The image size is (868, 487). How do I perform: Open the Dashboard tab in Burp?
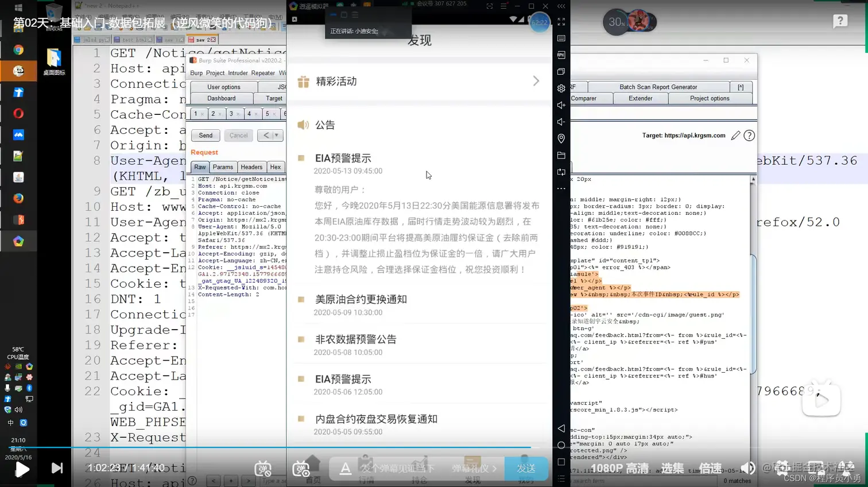point(221,98)
